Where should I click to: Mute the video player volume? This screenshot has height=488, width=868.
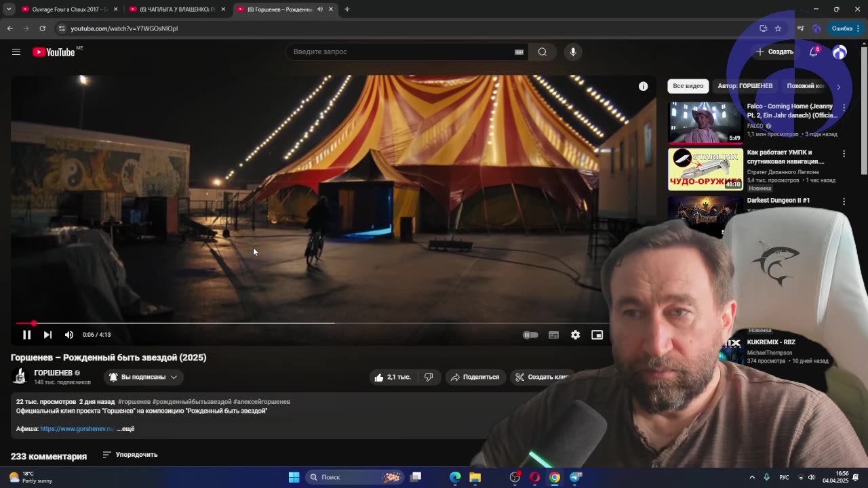click(68, 335)
